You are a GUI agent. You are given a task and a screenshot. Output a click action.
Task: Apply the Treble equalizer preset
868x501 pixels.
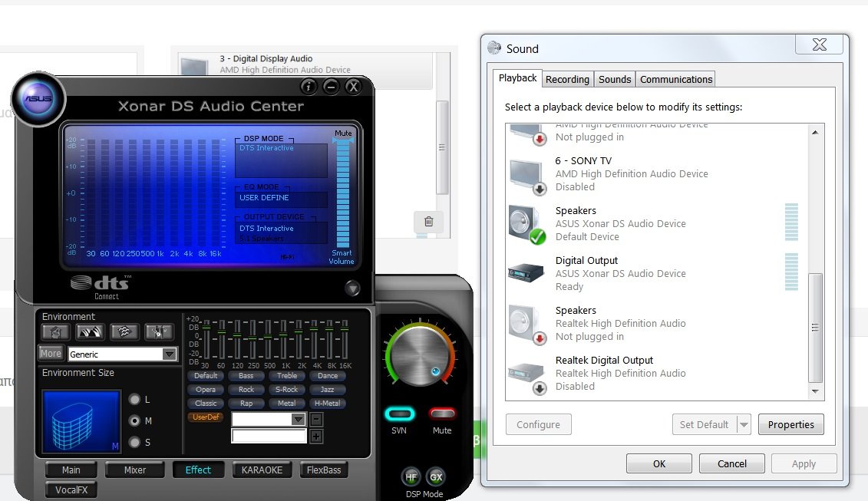[287, 376]
